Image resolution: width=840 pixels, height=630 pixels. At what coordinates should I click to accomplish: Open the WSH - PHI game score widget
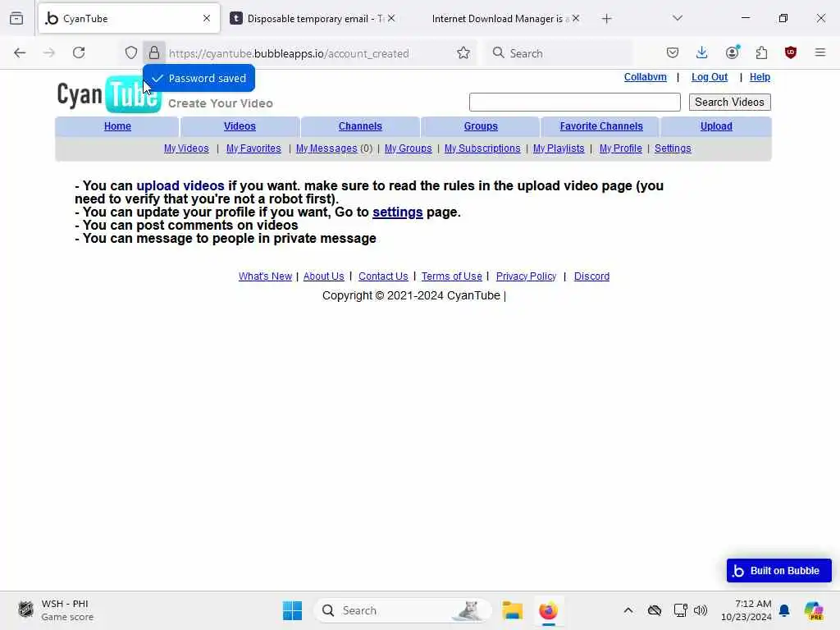pos(56,610)
